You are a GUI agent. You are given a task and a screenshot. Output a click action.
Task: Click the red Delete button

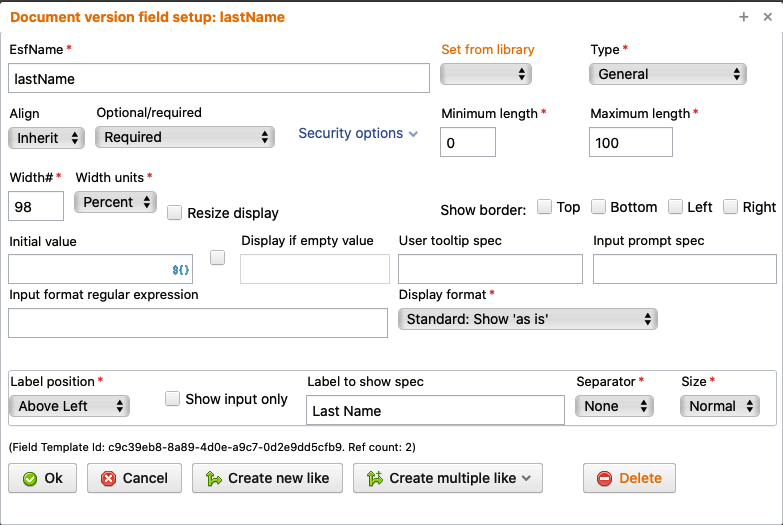pyautogui.click(x=629, y=478)
